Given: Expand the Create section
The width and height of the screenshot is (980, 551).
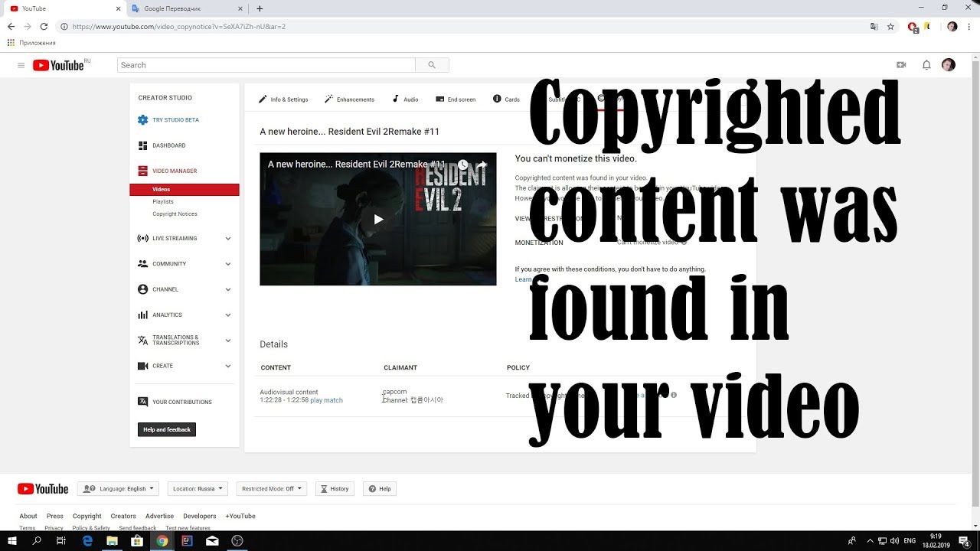Looking at the screenshot, I should tap(228, 367).
